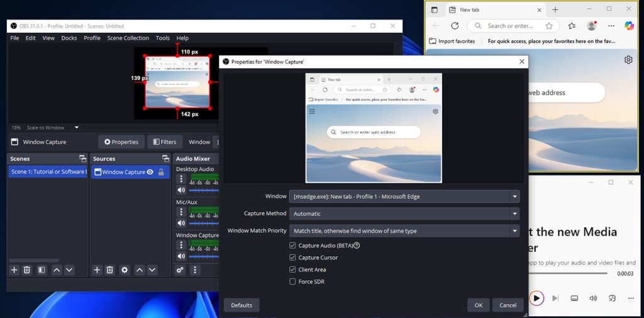Hide Window Capture source with eye icon
The width and height of the screenshot is (644, 318).
(150, 172)
